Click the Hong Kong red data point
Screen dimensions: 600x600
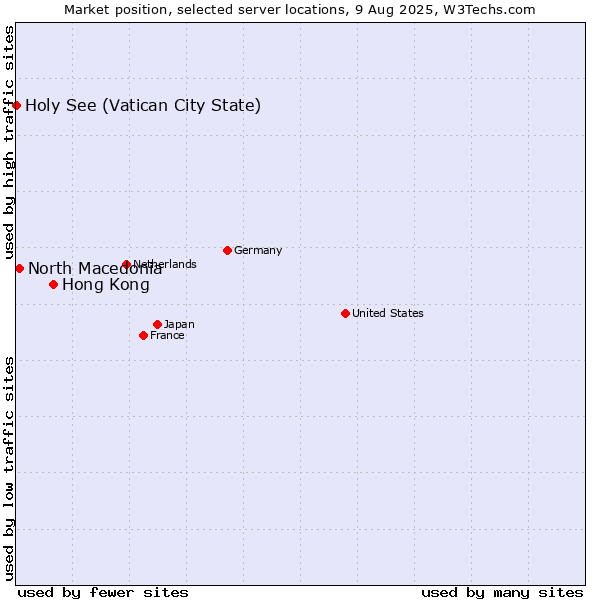tap(54, 285)
